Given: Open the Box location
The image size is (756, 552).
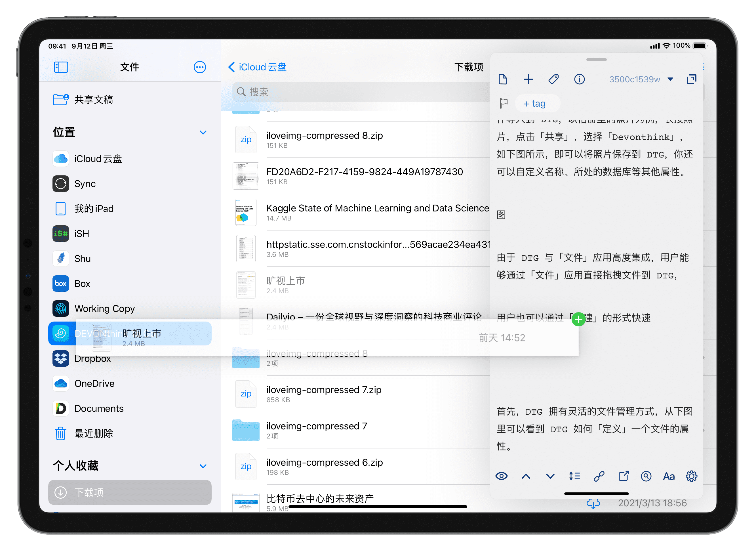Looking at the screenshot, I should (x=130, y=283).
